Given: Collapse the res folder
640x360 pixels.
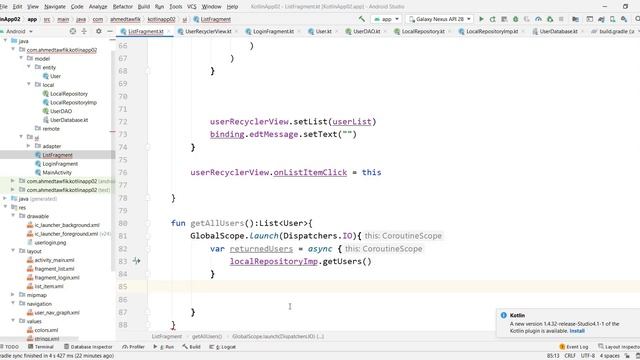Looking at the screenshot, I should [6, 207].
